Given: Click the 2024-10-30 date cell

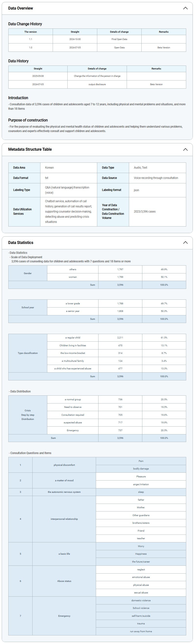Looking at the screenshot, I should [x=75, y=39].
